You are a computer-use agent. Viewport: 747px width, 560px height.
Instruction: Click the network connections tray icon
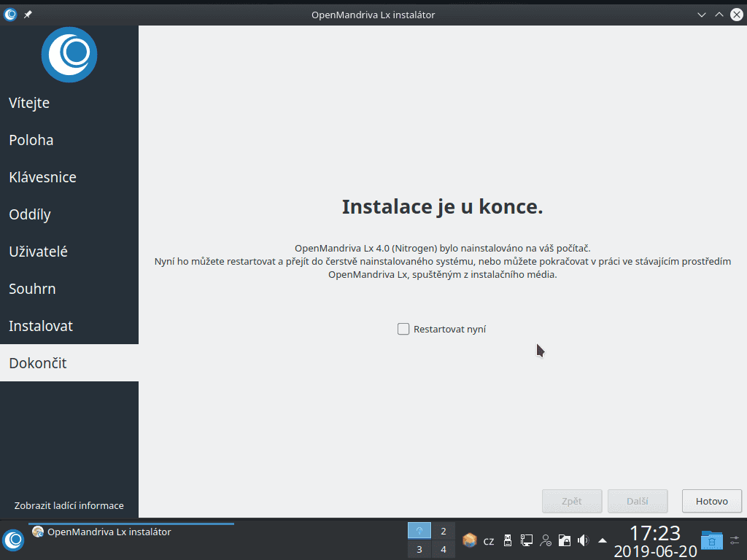click(x=527, y=540)
